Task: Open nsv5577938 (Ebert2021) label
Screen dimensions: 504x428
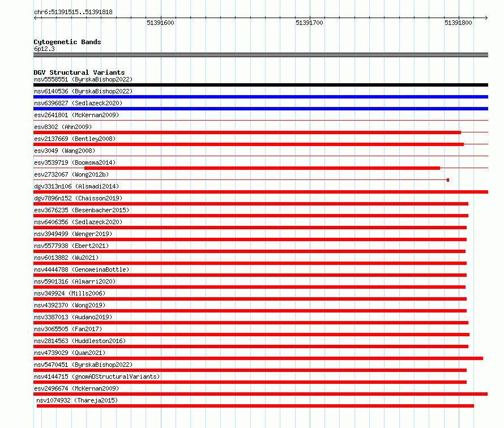Action: pyautogui.click(x=71, y=246)
